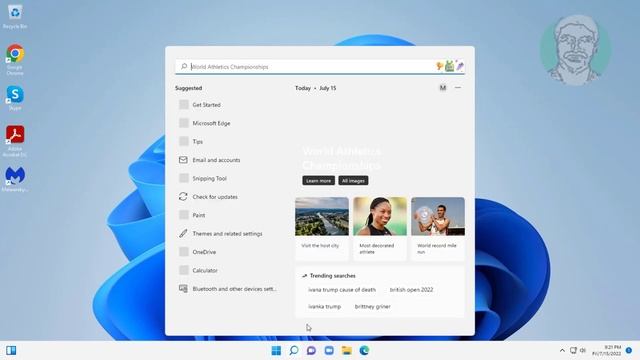This screenshot has width=640, height=360.
Task: Open the Widgets panel on taskbar
Action: pyautogui.click(x=11, y=350)
